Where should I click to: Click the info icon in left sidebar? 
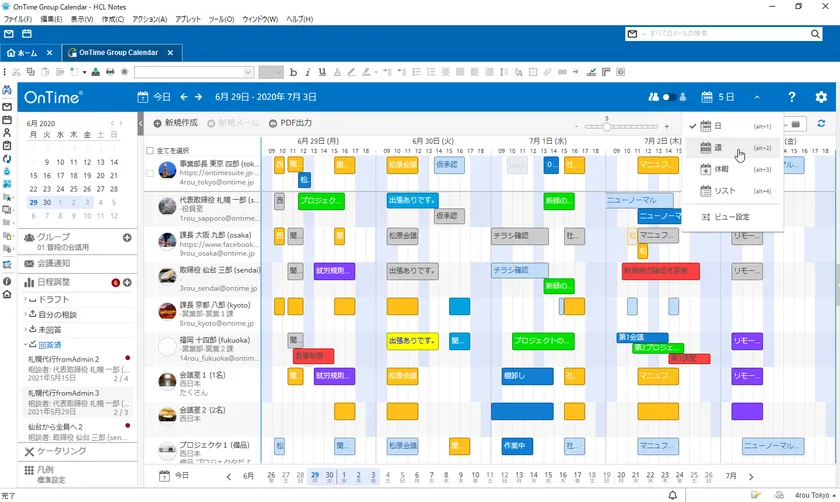(x=7, y=281)
